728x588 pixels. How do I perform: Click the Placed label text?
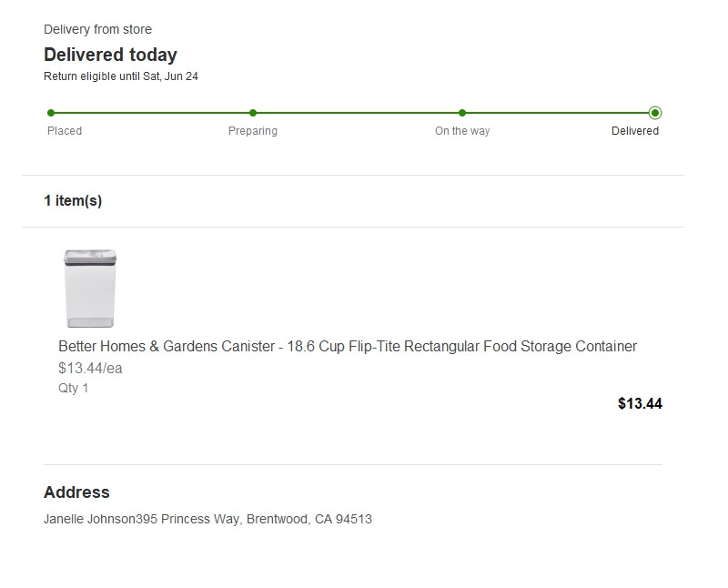(x=65, y=131)
